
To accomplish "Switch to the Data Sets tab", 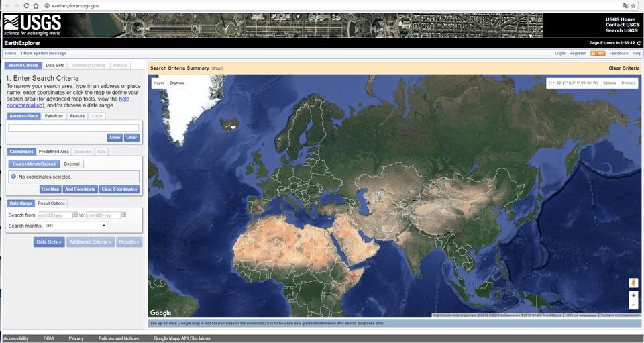I will pyautogui.click(x=55, y=66).
